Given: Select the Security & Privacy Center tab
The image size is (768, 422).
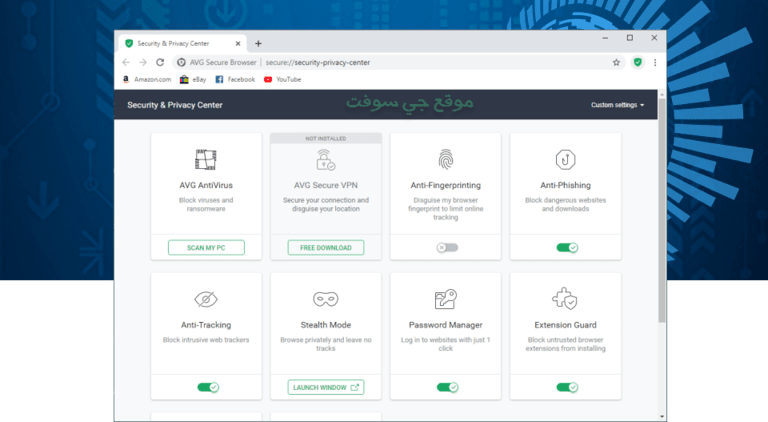Looking at the screenshot, I should point(182,44).
